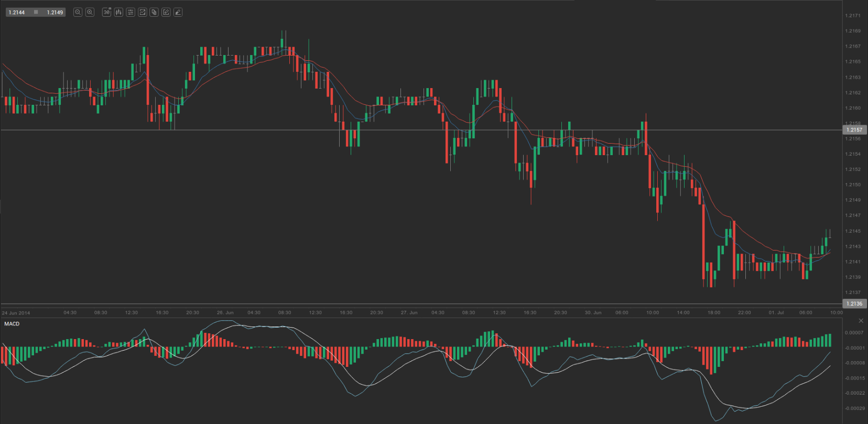Click the 1.2144 bid price

[17, 12]
